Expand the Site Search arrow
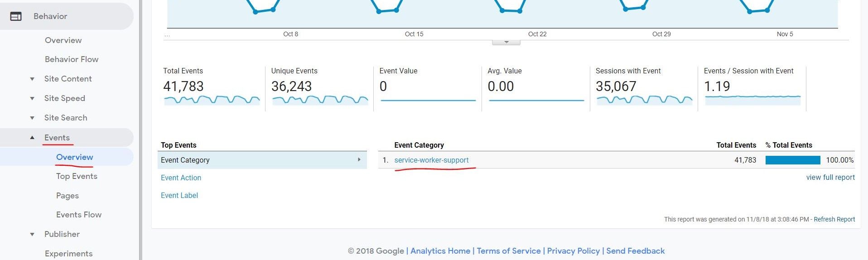The height and width of the screenshot is (260, 868). [x=32, y=118]
